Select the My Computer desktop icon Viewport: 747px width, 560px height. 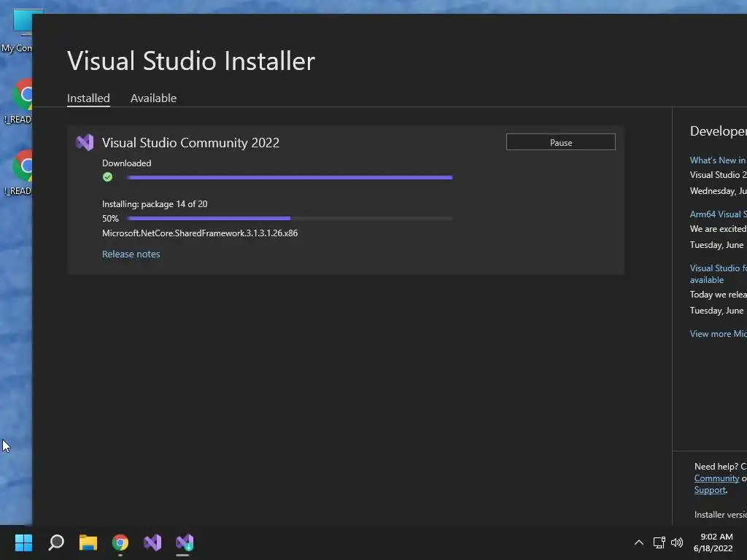tap(18, 31)
